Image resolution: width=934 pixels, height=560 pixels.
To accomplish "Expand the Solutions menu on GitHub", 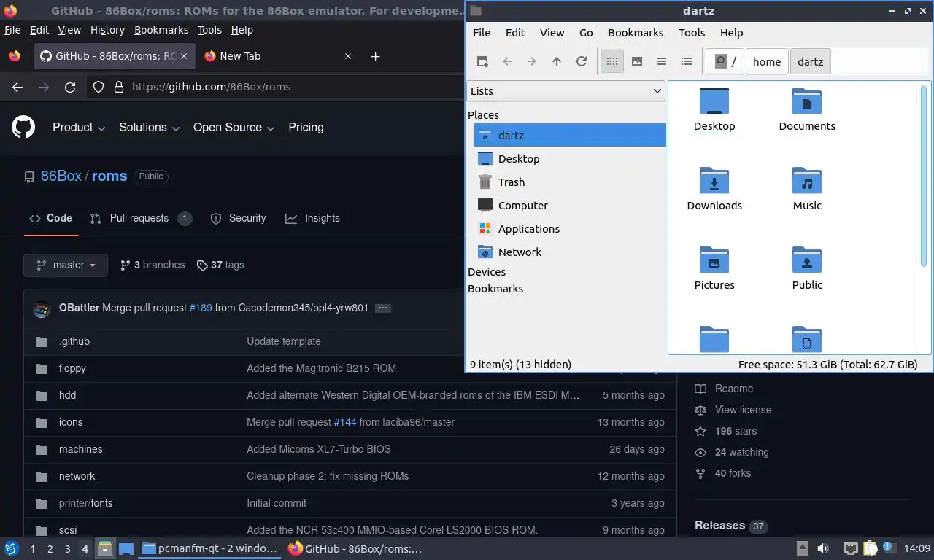I will [149, 127].
